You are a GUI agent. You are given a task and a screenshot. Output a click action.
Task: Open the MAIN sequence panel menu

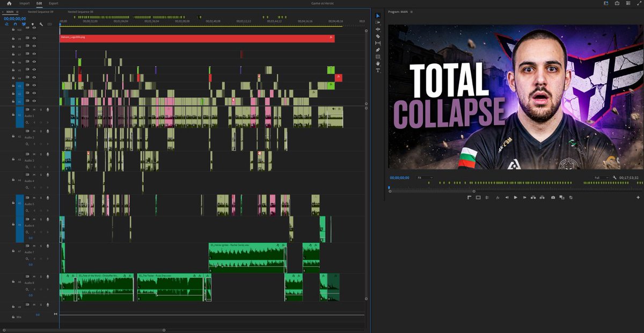click(17, 11)
